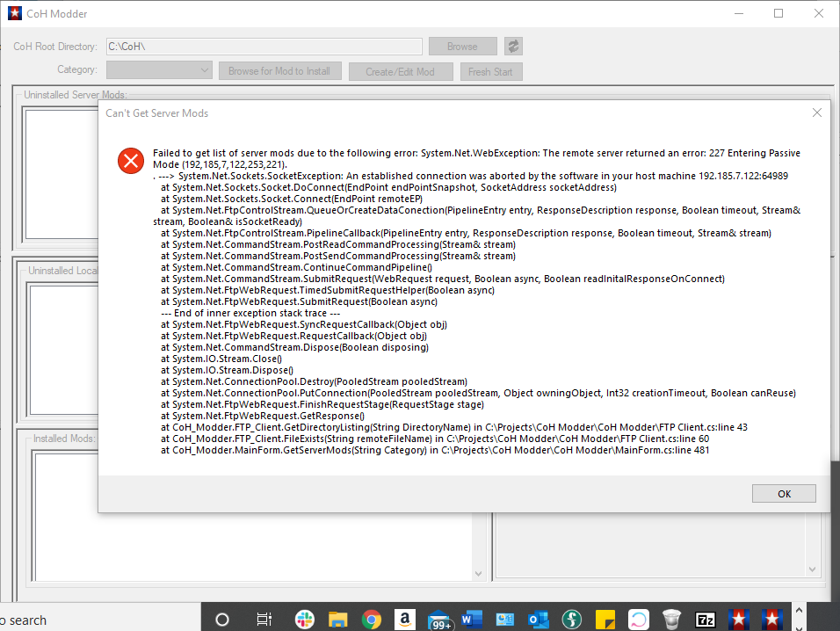Open Slack from the taskbar

305,620
